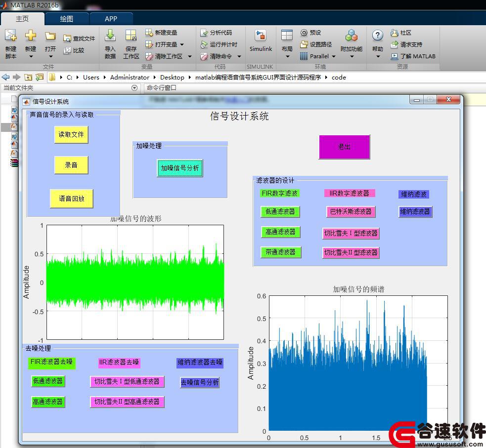This screenshot has height=448, width=486.
Task: Expand the Parallel dropdown arrow
Action: point(334,56)
